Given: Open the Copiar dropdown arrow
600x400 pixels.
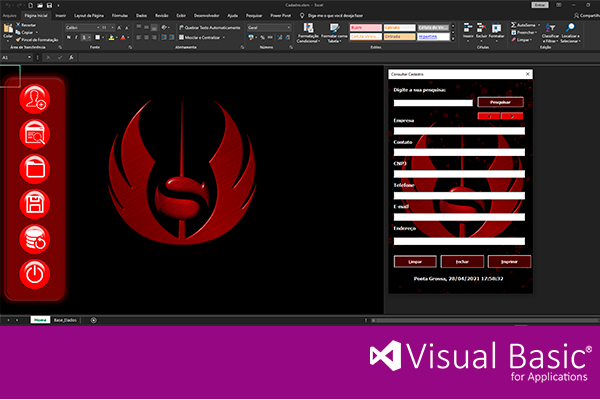Looking at the screenshot, I should point(36,33).
